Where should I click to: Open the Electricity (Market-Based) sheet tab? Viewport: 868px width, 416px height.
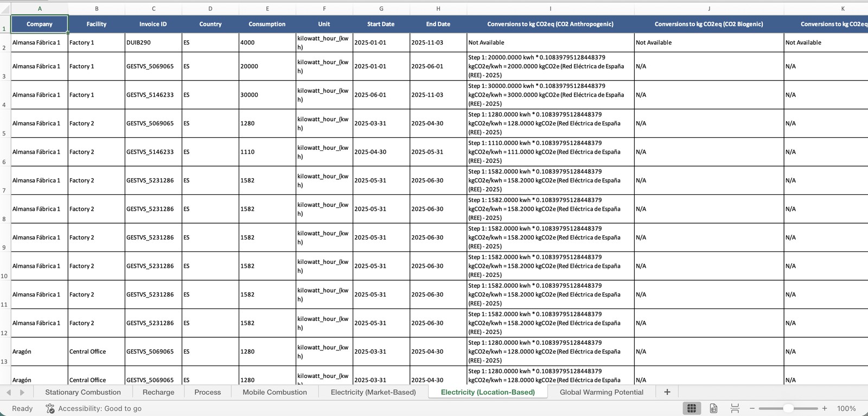[x=373, y=392]
